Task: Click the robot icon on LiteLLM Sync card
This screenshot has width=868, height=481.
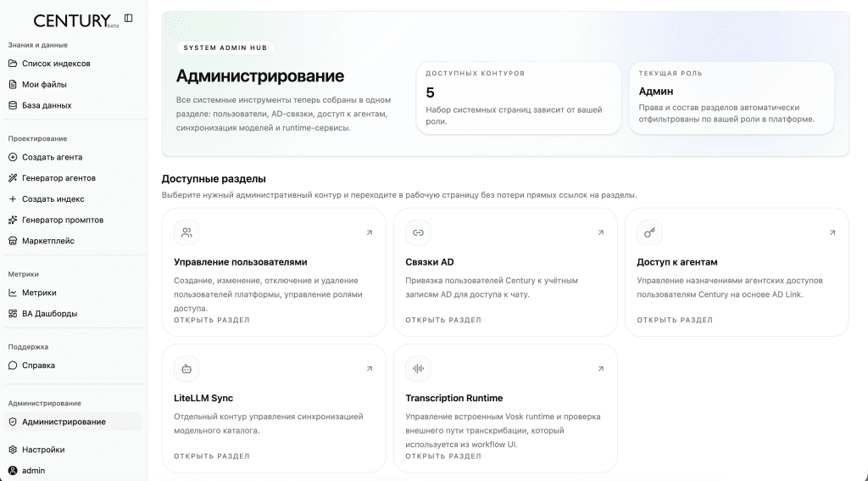Action: (x=186, y=368)
